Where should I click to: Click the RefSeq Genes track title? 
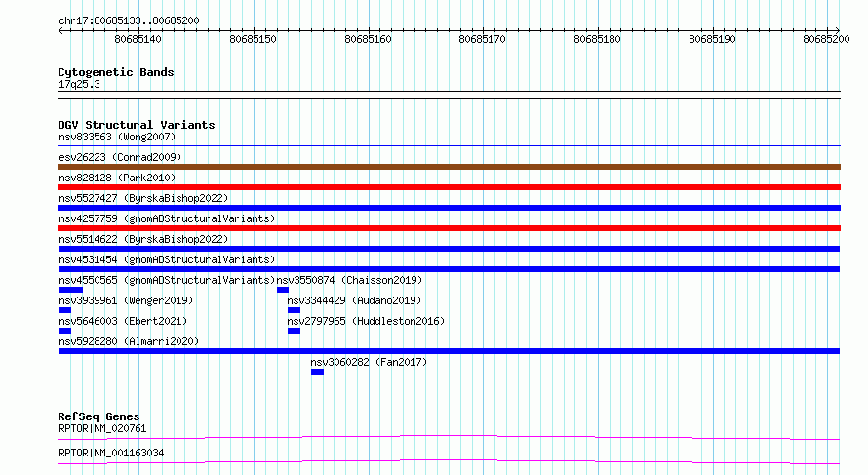99,416
